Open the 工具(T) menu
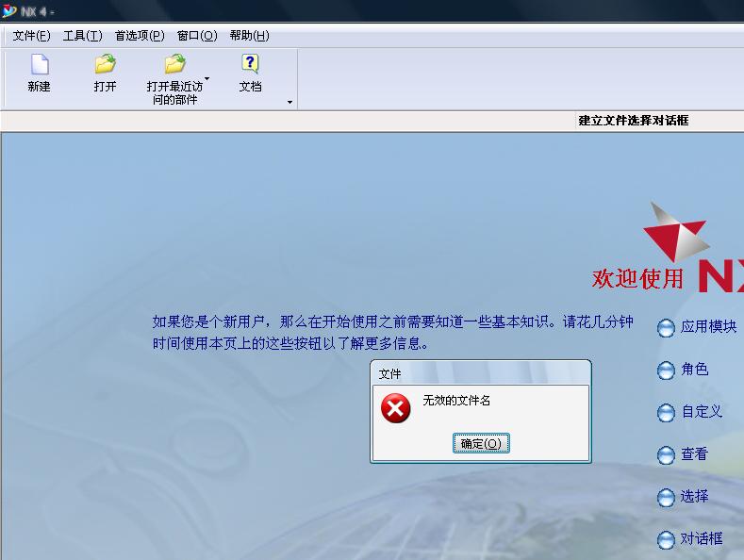 tap(83, 36)
